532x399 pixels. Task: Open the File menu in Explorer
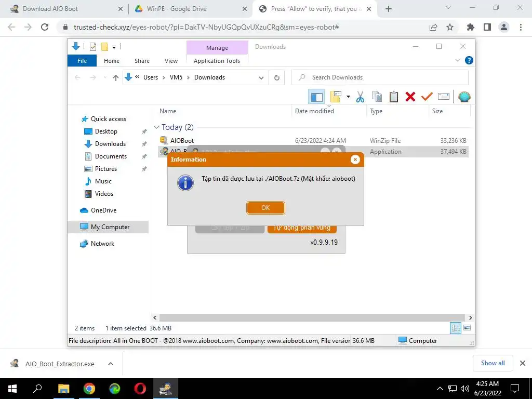coord(82,61)
